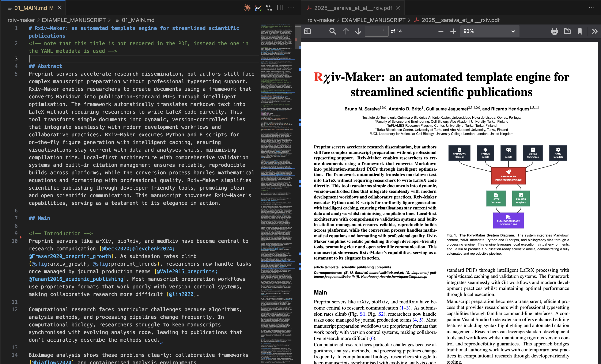Viewport: 601px width, 364px height.
Task: Zoom out the PDF with the minus control
Action: 441,31
